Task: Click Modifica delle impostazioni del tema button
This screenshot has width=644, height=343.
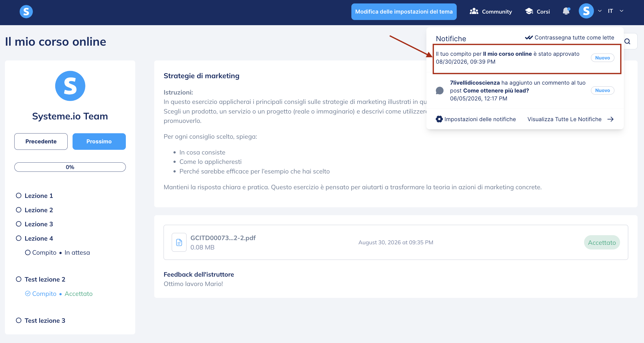Action: (x=404, y=12)
